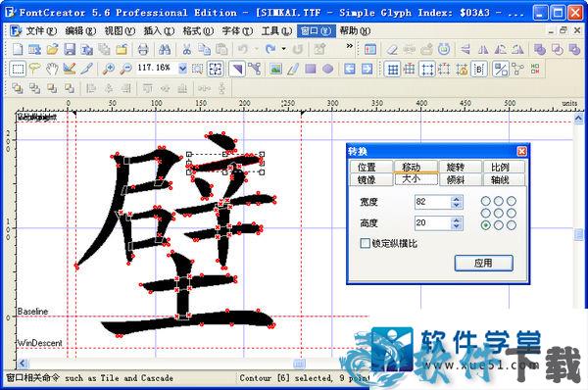The width and height of the screenshot is (588, 390).
Task: Go to previous glyph with left arrow icon
Action: tap(350, 69)
